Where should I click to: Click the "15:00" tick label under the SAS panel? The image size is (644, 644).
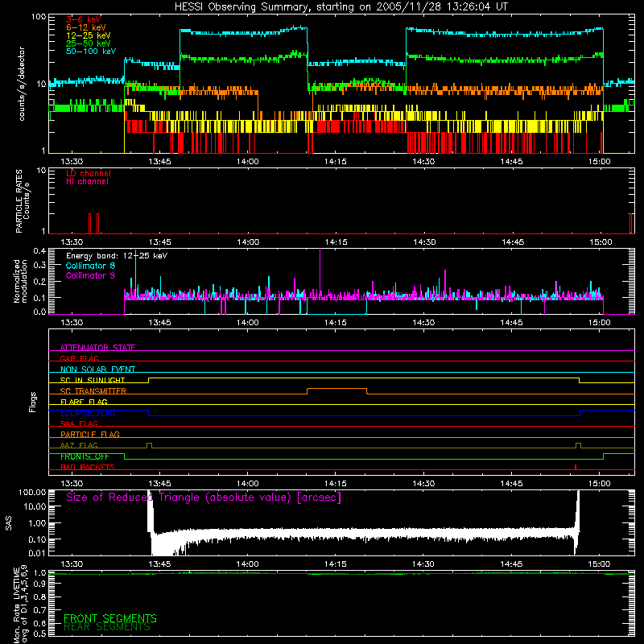[x=599, y=564]
